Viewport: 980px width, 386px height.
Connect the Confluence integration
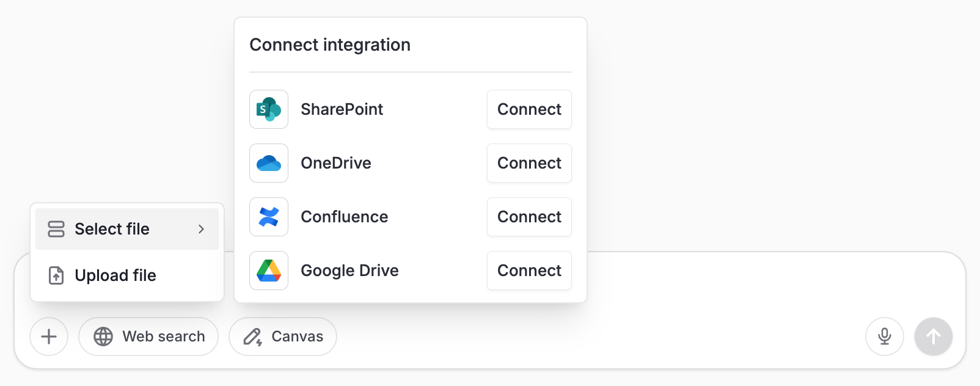(529, 217)
